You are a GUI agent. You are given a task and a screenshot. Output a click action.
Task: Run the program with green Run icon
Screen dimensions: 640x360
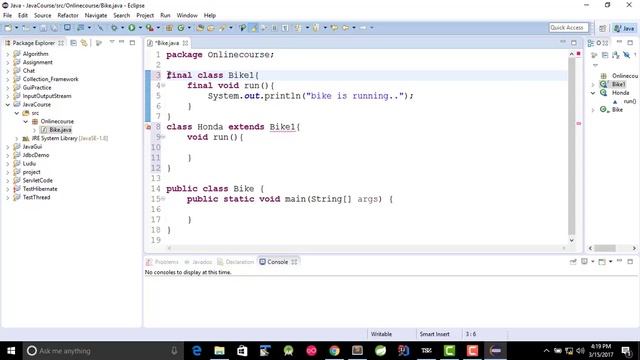[132, 28]
